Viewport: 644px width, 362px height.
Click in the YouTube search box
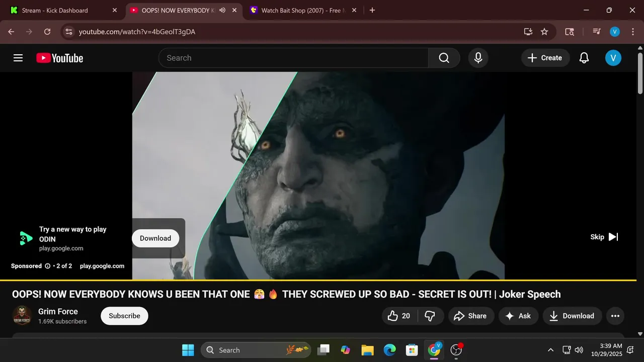293,58
